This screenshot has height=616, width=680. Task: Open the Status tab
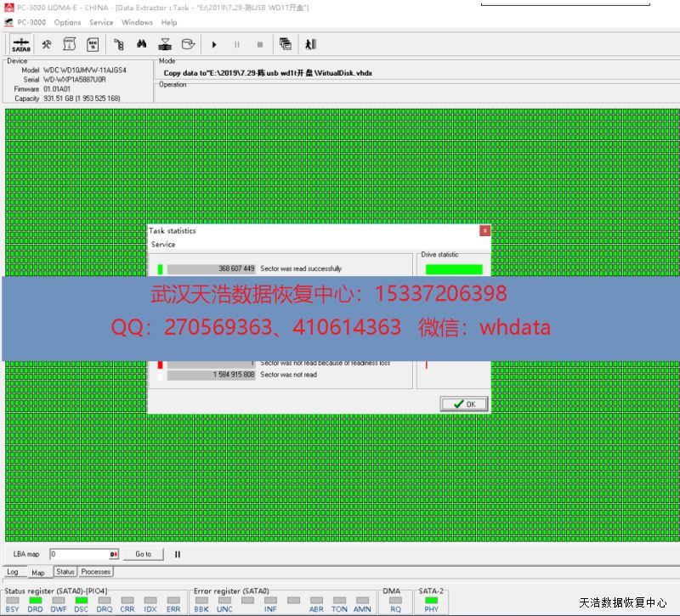point(65,573)
